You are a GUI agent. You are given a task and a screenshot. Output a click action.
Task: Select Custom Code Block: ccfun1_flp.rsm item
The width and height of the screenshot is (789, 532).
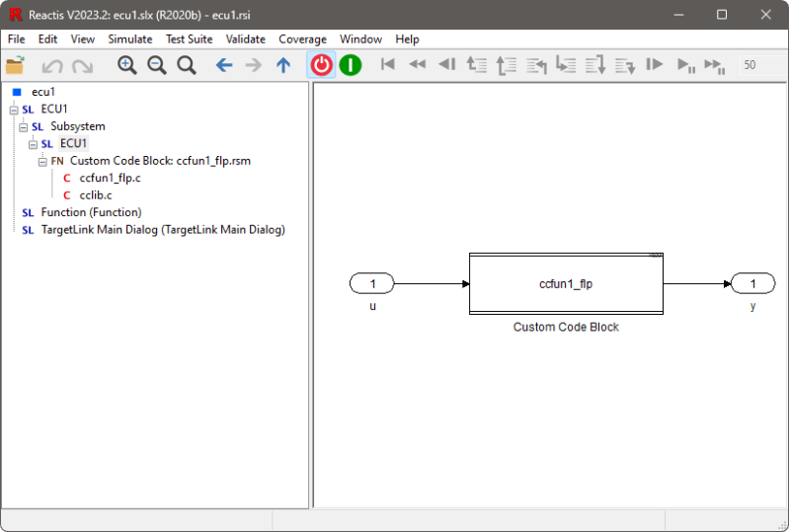(x=160, y=161)
